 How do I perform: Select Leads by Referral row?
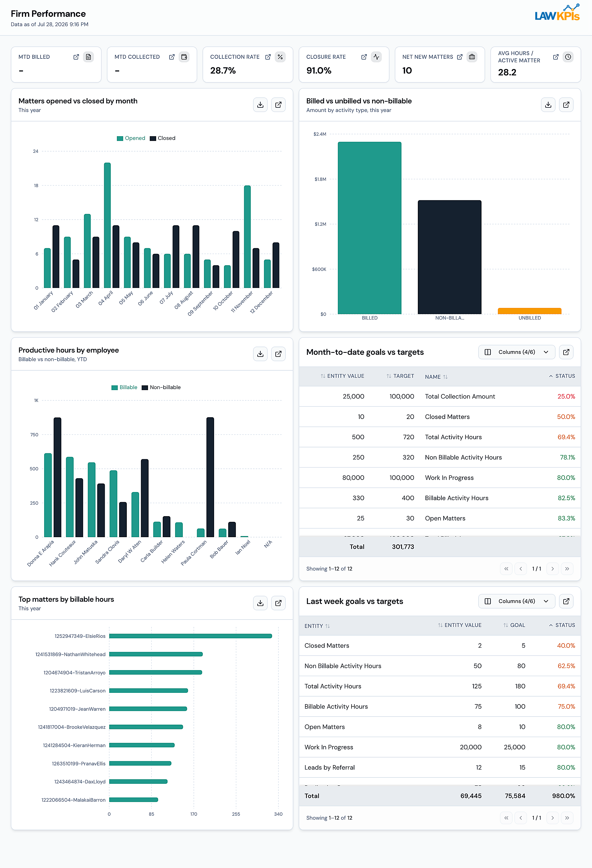click(440, 767)
